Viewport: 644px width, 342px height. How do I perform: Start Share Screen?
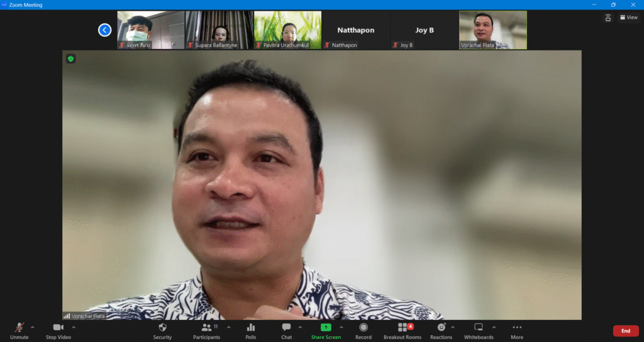(326, 328)
